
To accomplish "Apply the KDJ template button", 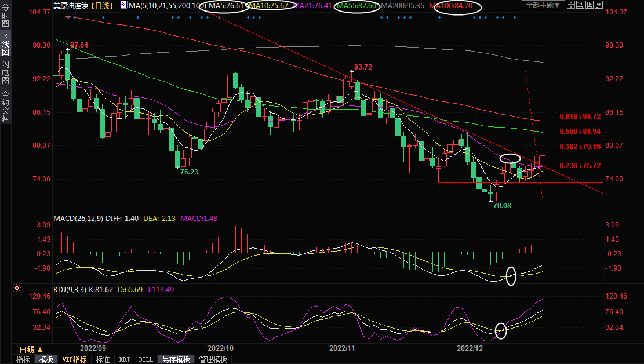I will (x=124, y=359).
